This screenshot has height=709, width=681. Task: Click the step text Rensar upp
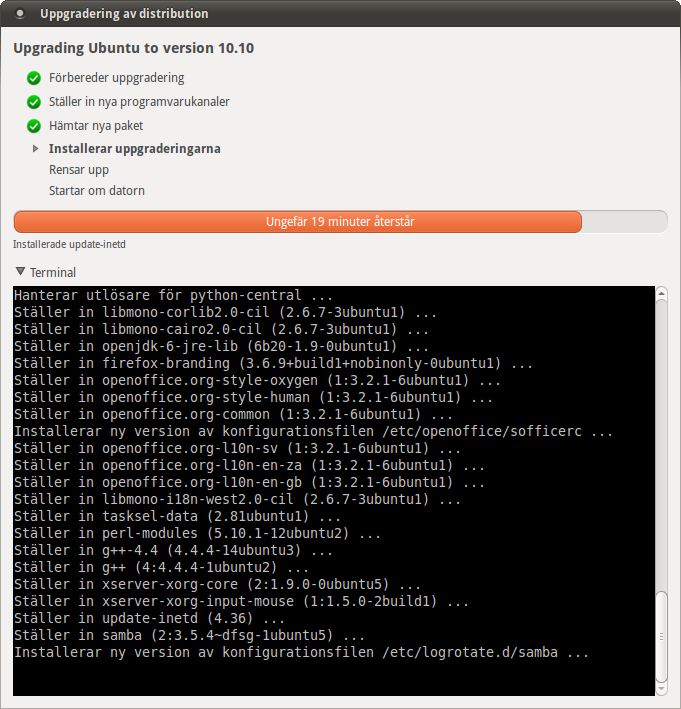pos(79,170)
